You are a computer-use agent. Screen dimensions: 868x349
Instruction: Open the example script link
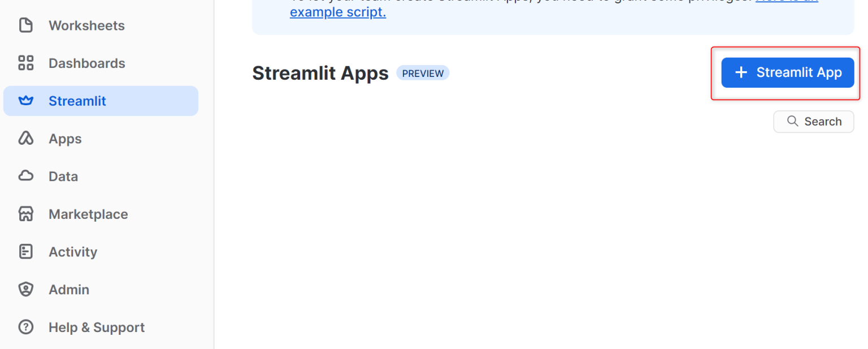pyautogui.click(x=337, y=12)
